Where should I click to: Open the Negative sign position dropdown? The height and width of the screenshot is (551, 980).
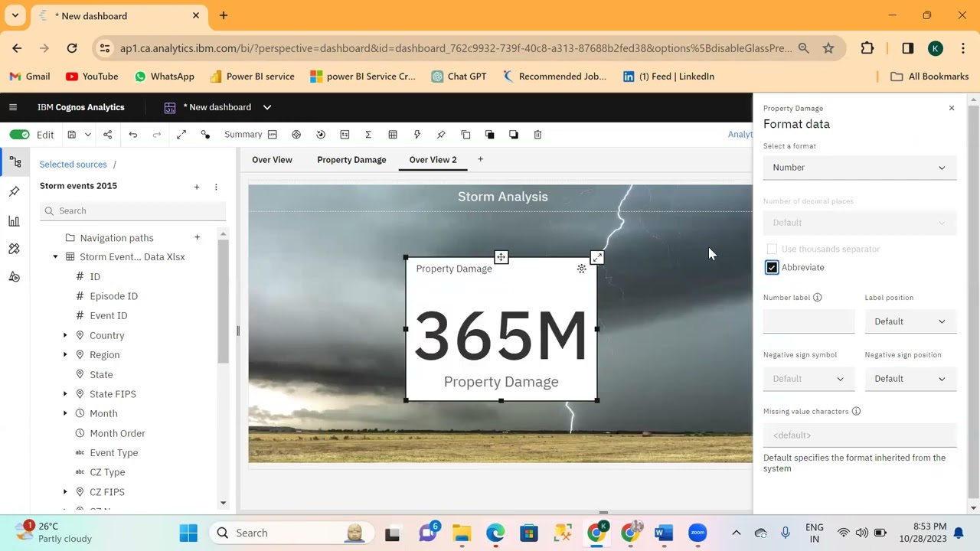910,379
